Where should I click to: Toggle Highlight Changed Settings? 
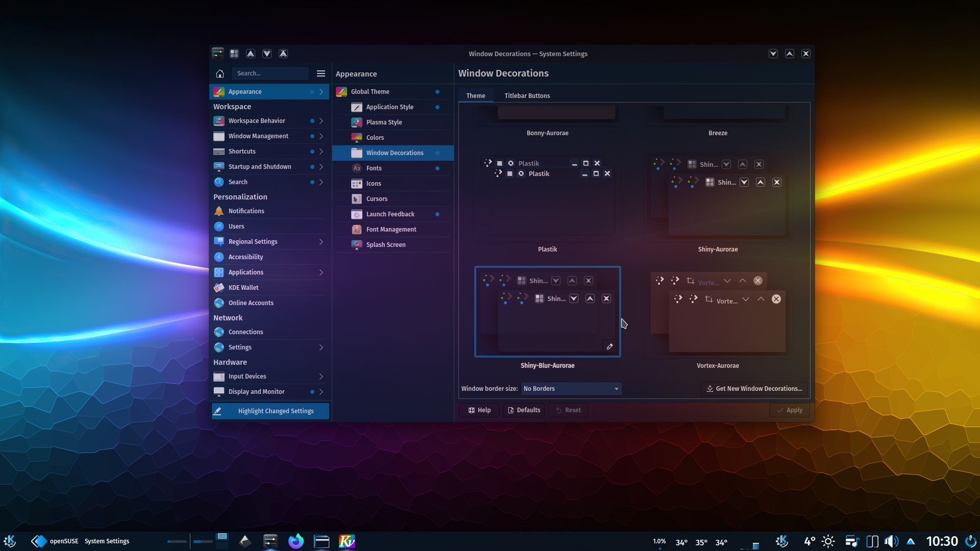(x=271, y=411)
